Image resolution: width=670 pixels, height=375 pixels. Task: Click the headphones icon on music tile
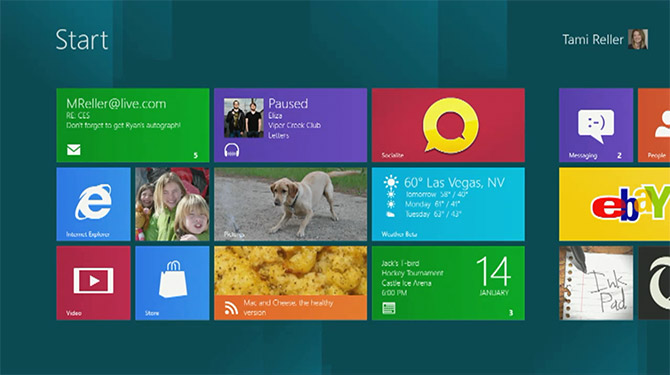click(232, 150)
